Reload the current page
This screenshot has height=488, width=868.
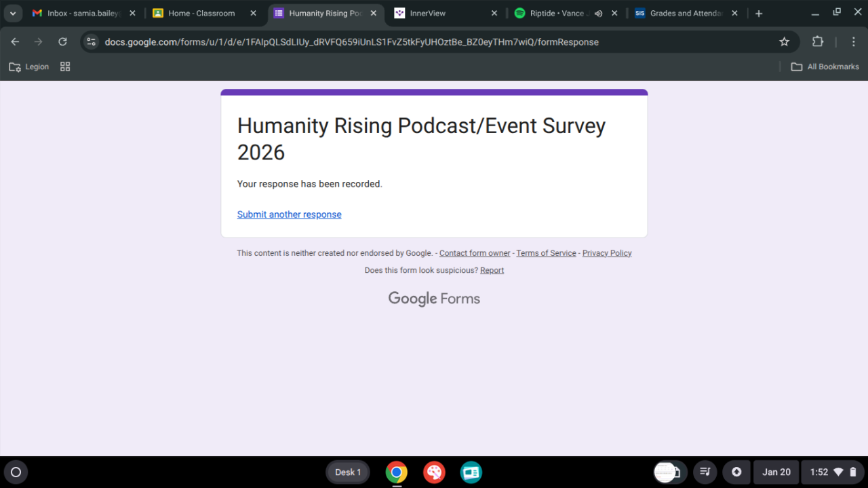[62, 42]
